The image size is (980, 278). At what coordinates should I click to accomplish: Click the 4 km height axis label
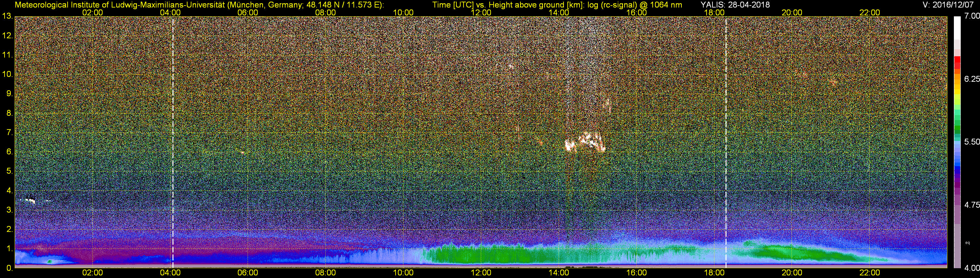pyautogui.click(x=9, y=190)
